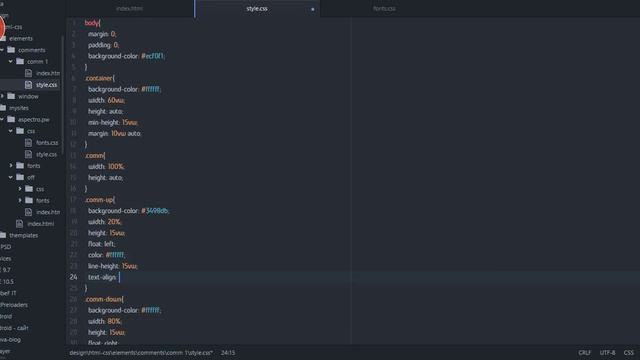This screenshot has width=640, height=360.
Task: Expand fonts chevron inside off folder
Action: coord(20,200)
